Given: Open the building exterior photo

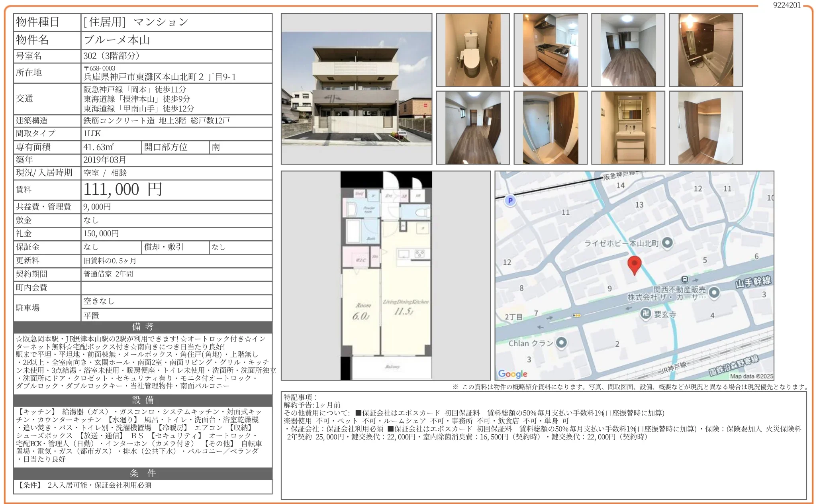Looking at the screenshot, I should coord(356,89).
